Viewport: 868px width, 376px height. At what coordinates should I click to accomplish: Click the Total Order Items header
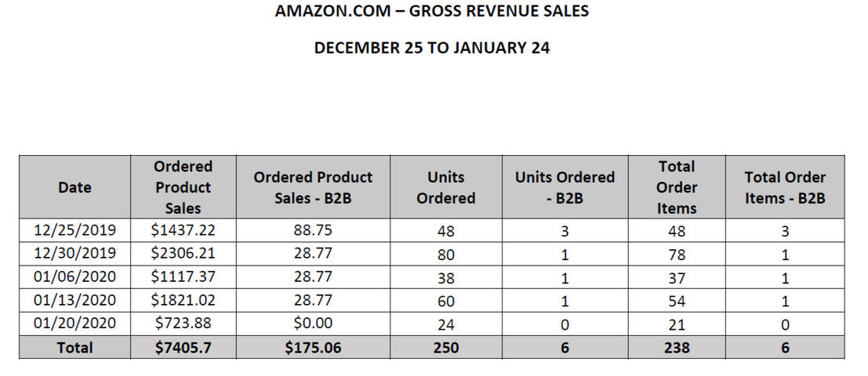click(x=677, y=187)
